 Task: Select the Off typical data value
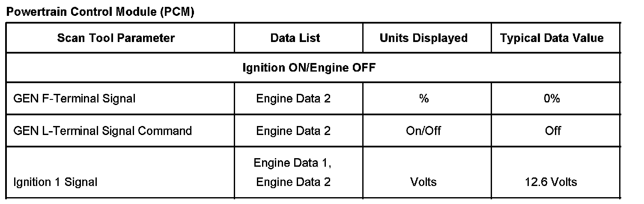pos(553,131)
